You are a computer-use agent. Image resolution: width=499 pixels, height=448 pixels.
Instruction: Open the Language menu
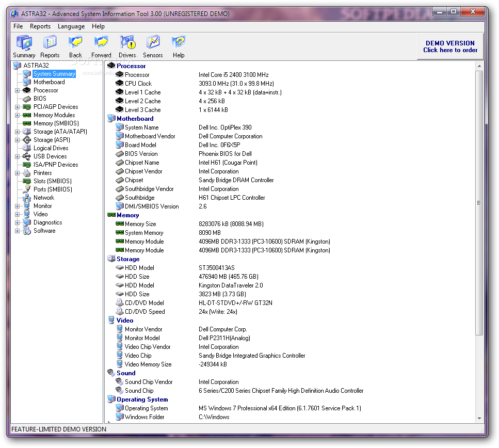point(71,26)
